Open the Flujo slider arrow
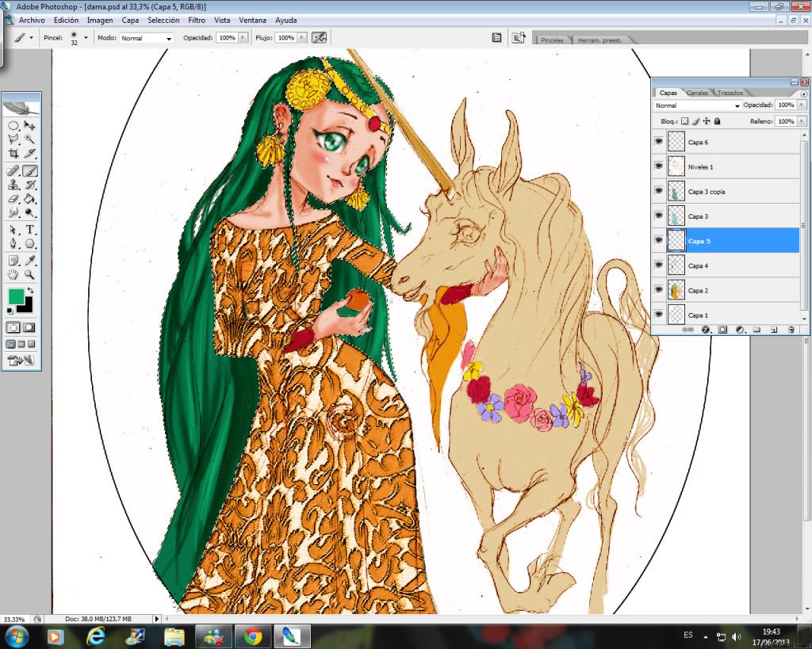This screenshot has width=812, height=649. click(302, 38)
